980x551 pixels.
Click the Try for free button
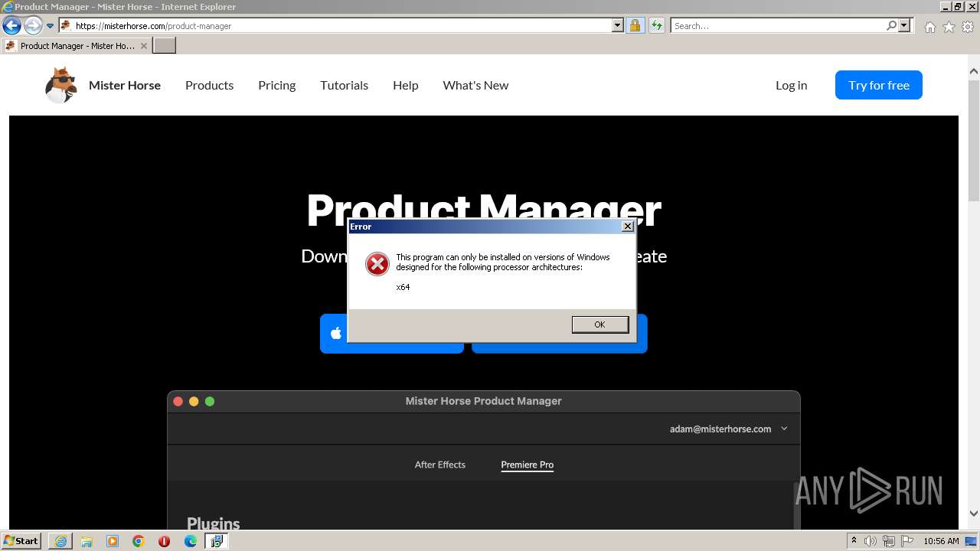point(878,85)
